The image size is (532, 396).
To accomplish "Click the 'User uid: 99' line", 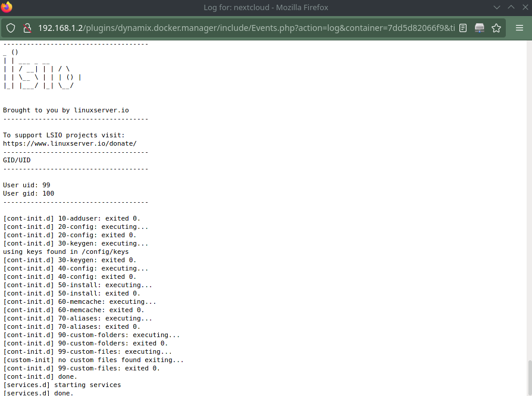I will 26,185.
